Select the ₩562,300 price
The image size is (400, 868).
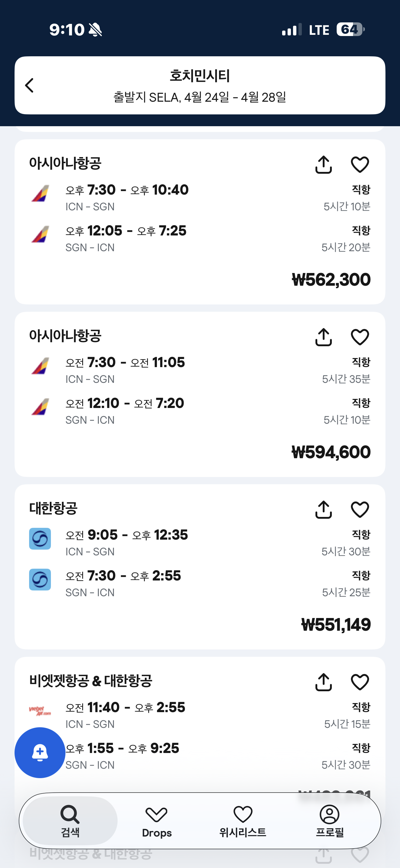331,280
